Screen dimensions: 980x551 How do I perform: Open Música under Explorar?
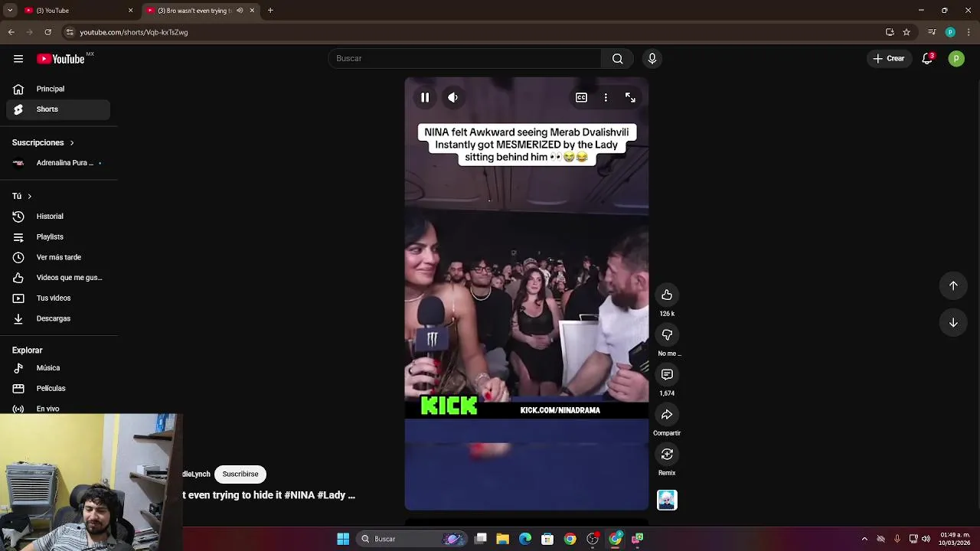58,368
